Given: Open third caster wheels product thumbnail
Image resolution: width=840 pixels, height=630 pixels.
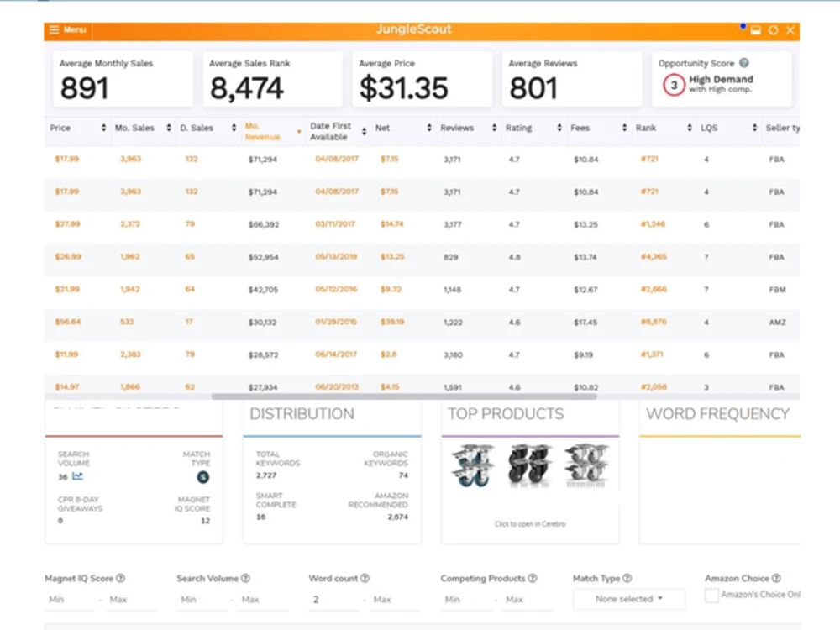Looking at the screenshot, I should coord(586,466).
